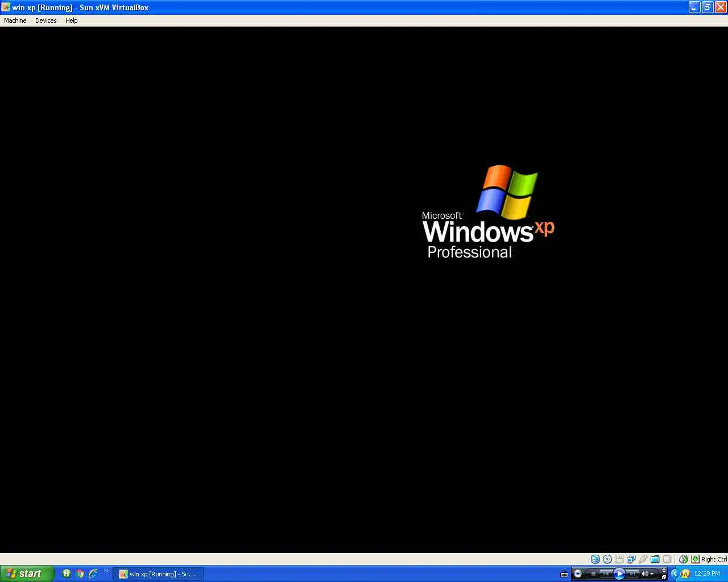Open the Windows start menu
This screenshot has width=728, height=582.
coord(27,573)
